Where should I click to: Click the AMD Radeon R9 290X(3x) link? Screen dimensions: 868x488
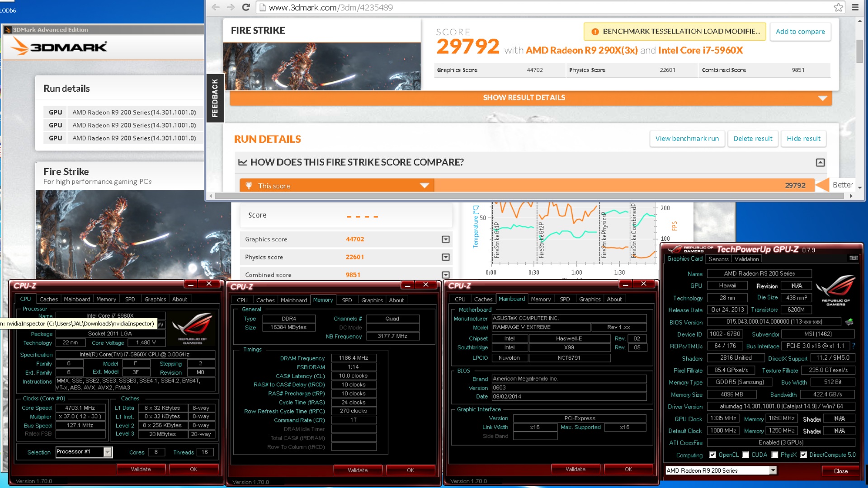[x=582, y=50]
